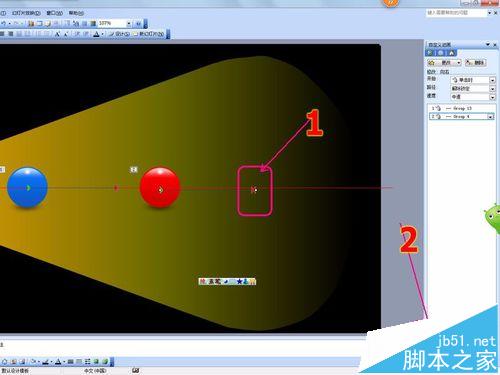Click the task pane Back icon
Image resolution: width=500 pixels, height=375 pixels.
(430, 53)
